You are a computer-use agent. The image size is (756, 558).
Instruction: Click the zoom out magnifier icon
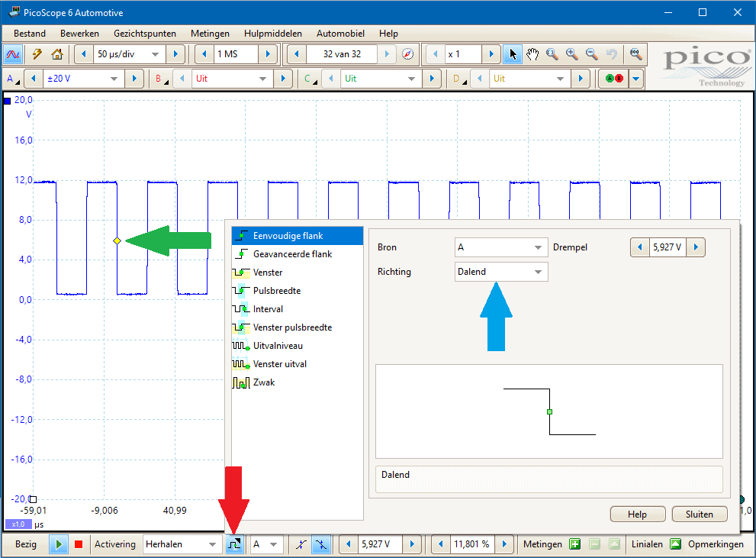pos(591,54)
